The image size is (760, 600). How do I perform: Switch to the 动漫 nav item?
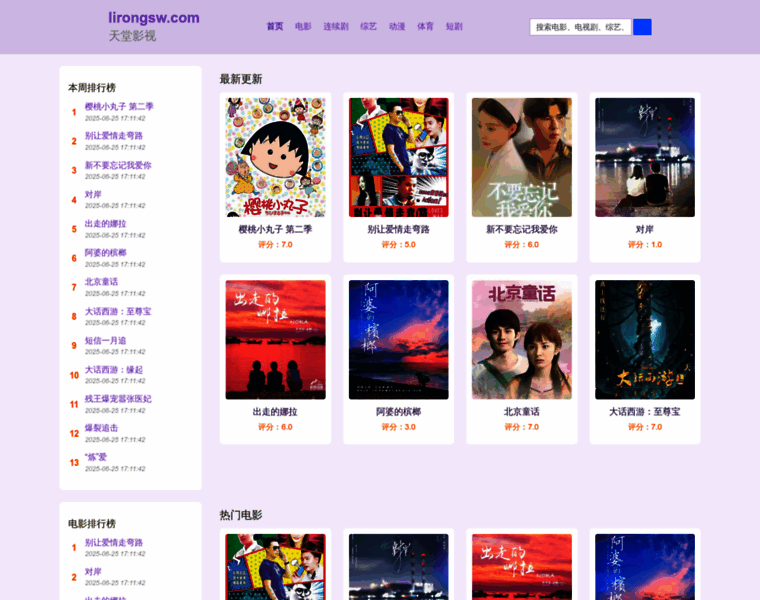point(397,27)
